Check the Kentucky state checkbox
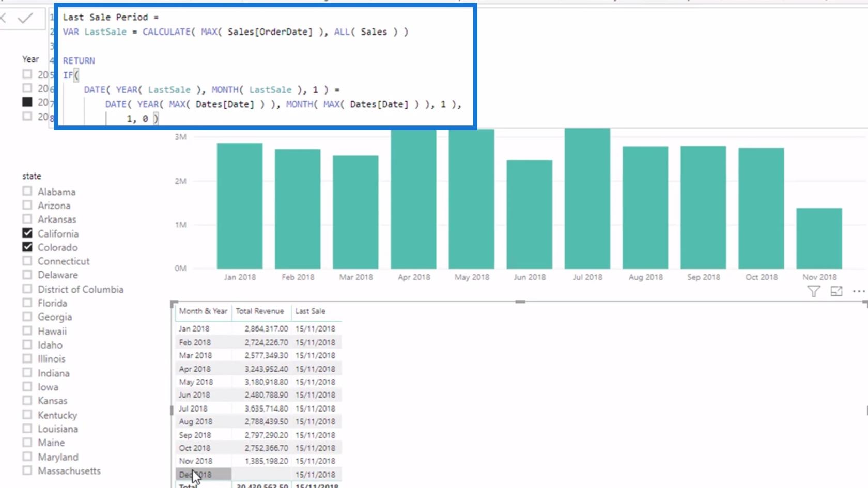 [27, 414]
